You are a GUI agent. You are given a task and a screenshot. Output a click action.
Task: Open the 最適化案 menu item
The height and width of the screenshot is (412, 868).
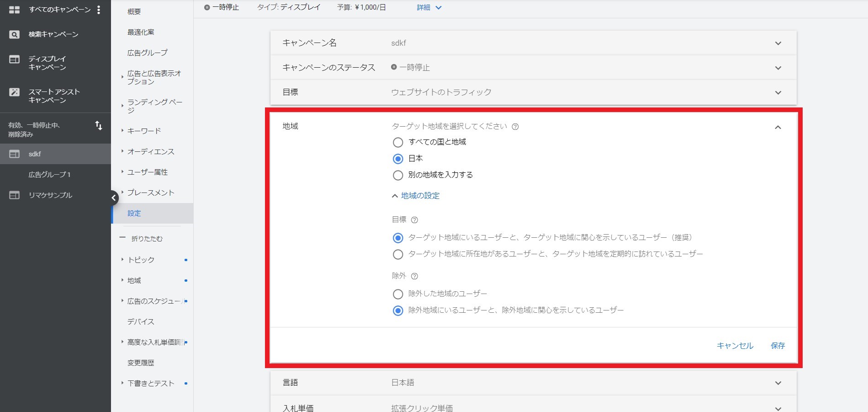tap(141, 32)
